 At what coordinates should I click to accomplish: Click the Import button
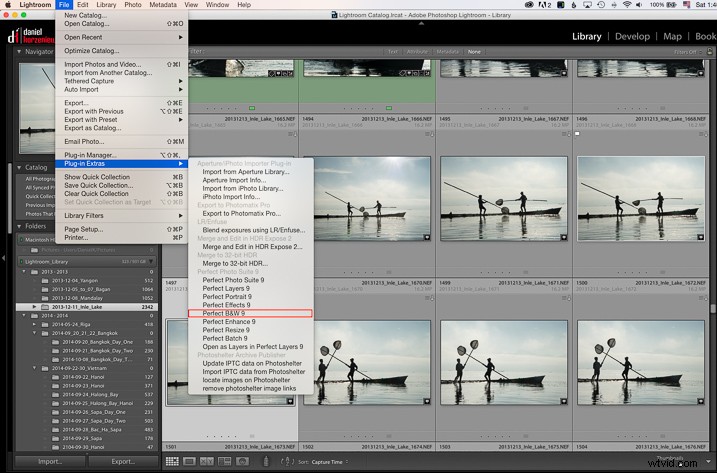tap(50, 461)
